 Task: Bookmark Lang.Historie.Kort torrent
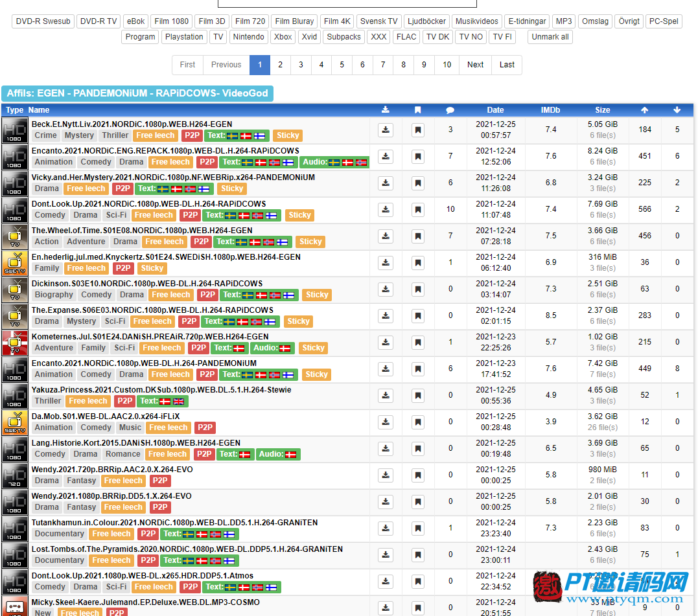click(417, 449)
